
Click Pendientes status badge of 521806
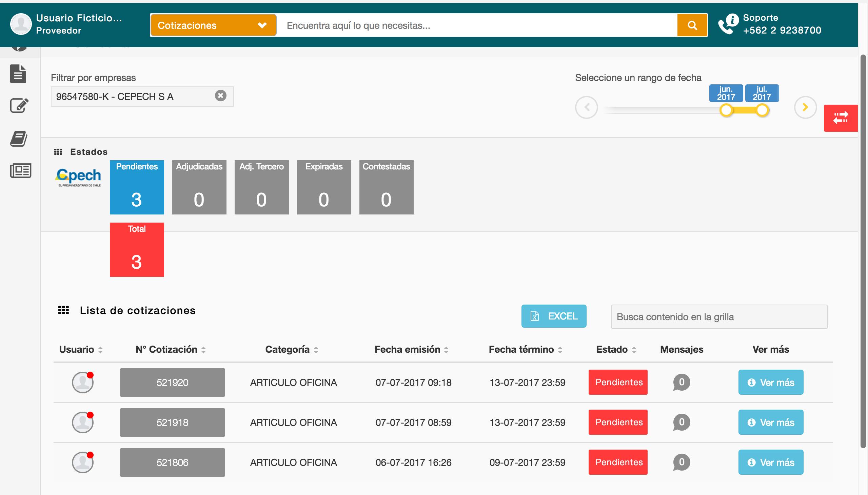pos(618,462)
